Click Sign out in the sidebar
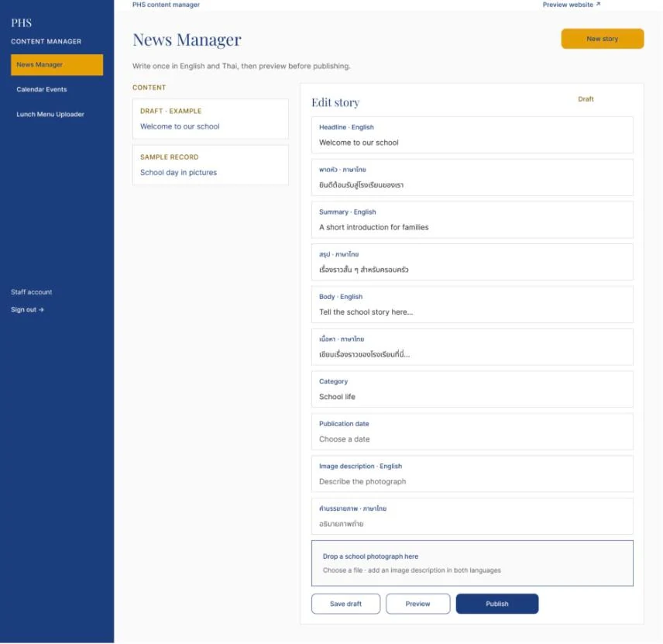Screen dimensions: 663x644 point(27,310)
